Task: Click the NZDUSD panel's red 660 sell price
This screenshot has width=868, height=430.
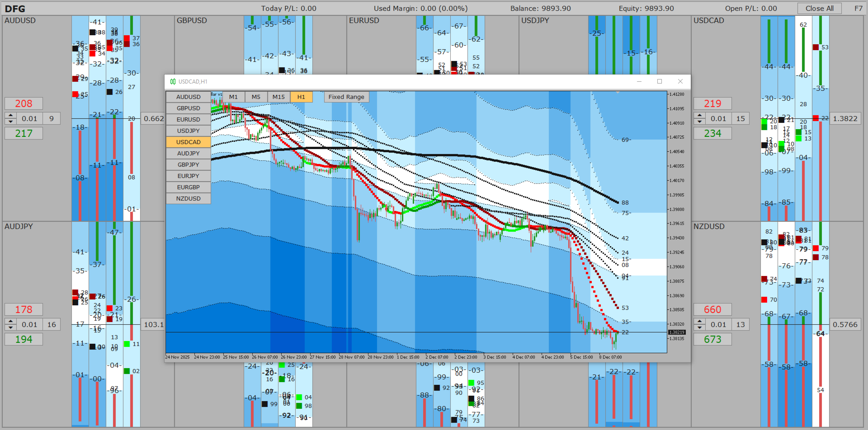Action: pos(712,309)
